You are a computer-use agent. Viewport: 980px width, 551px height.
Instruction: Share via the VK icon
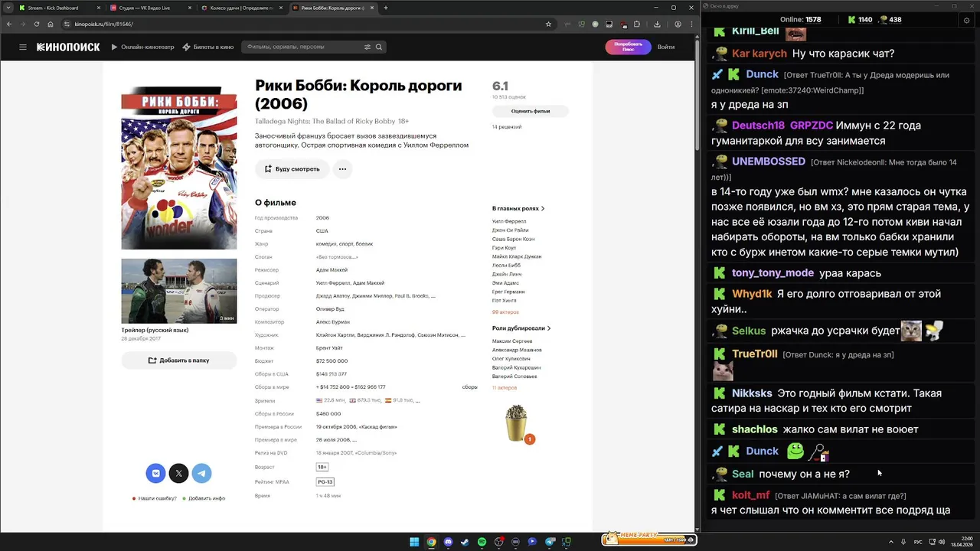click(x=156, y=473)
